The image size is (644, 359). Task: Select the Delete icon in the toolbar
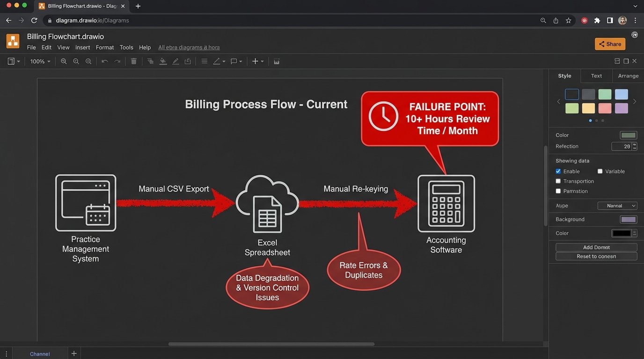(x=134, y=61)
